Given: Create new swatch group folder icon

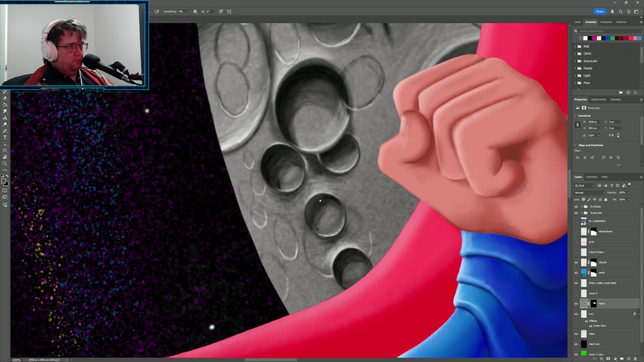Looking at the screenshot, I should pyautogui.click(x=621, y=93).
